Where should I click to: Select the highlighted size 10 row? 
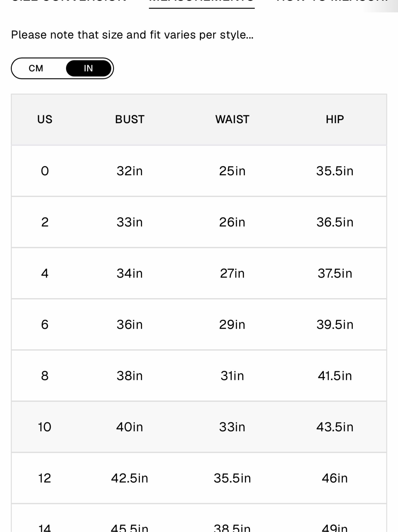coord(199,427)
